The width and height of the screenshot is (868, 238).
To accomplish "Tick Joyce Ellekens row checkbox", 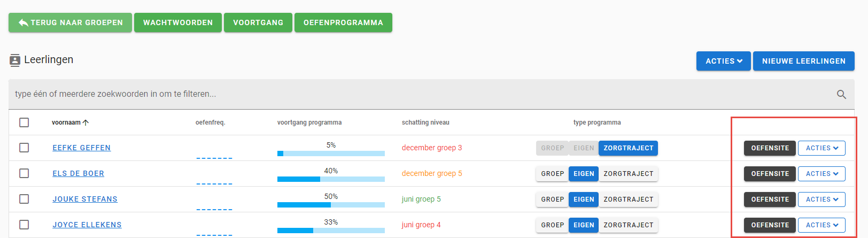I will point(24,225).
